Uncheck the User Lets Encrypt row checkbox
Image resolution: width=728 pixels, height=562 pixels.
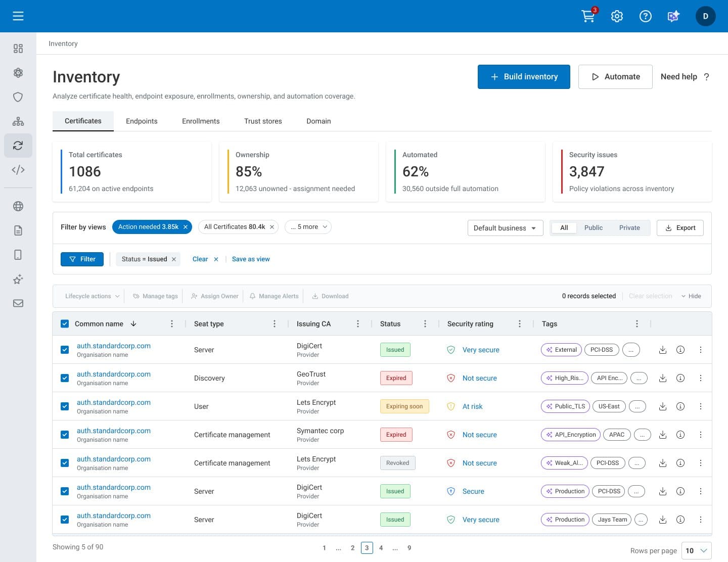65,406
